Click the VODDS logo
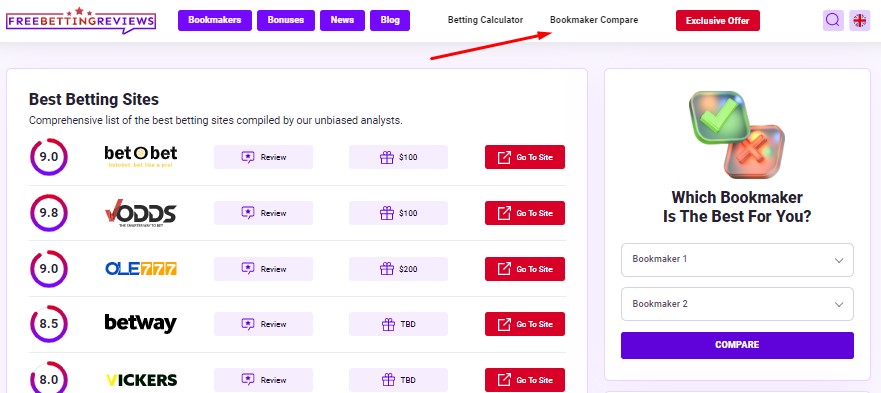The height and width of the screenshot is (393, 881). click(140, 213)
